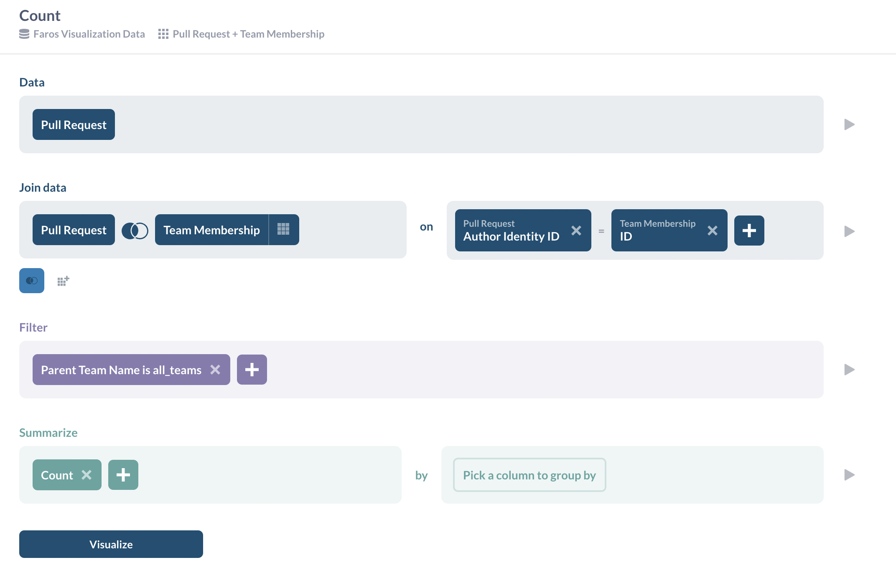Click the Visualize button
896x588 pixels.
coord(111,544)
